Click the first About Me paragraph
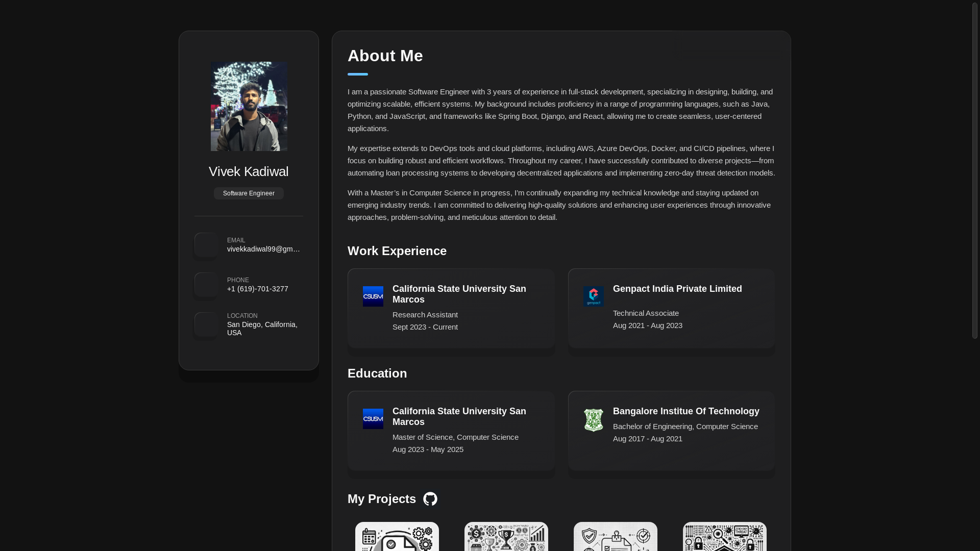The height and width of the screenshot is (551, 980). tap(561, 110)
